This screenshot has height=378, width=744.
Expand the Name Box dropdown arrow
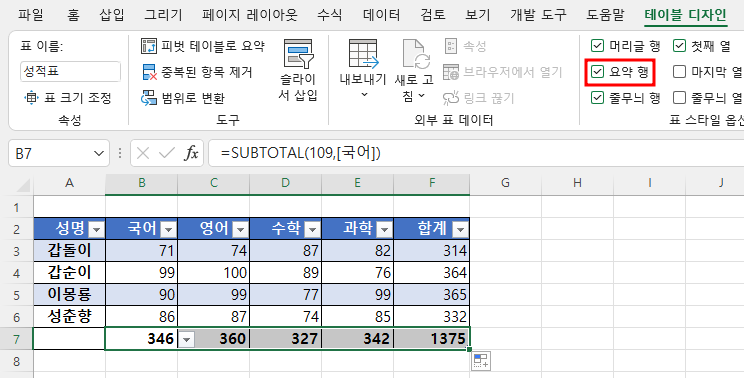(99, 154)
